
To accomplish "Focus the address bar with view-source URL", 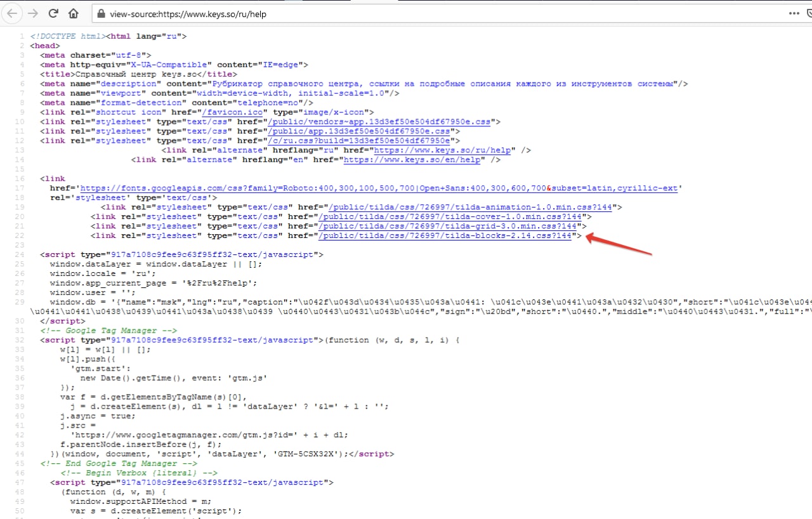I will (x=438, y=13).
